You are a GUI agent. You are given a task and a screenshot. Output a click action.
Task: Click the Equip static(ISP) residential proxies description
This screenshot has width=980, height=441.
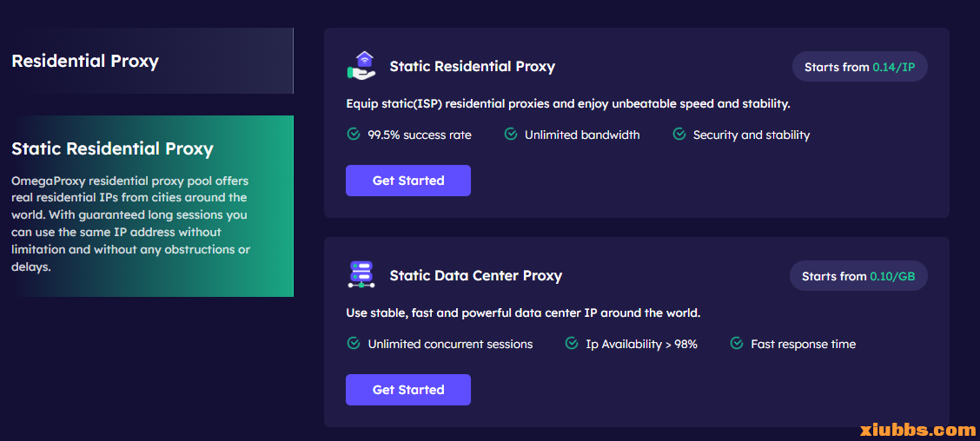coord(567,104)
